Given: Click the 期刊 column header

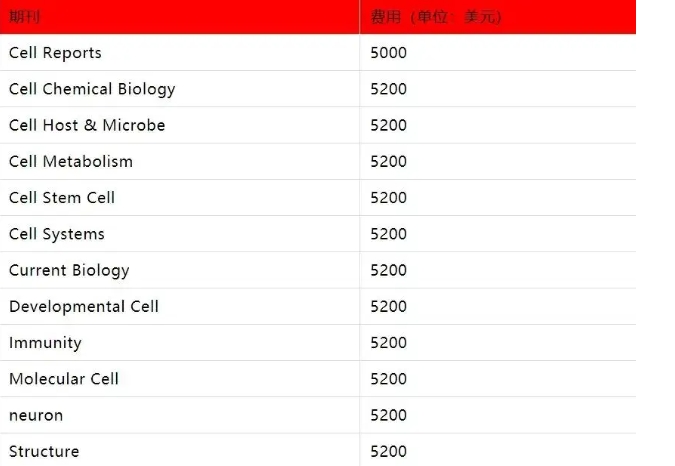Looking at the screenshot, I should [25, 18].
